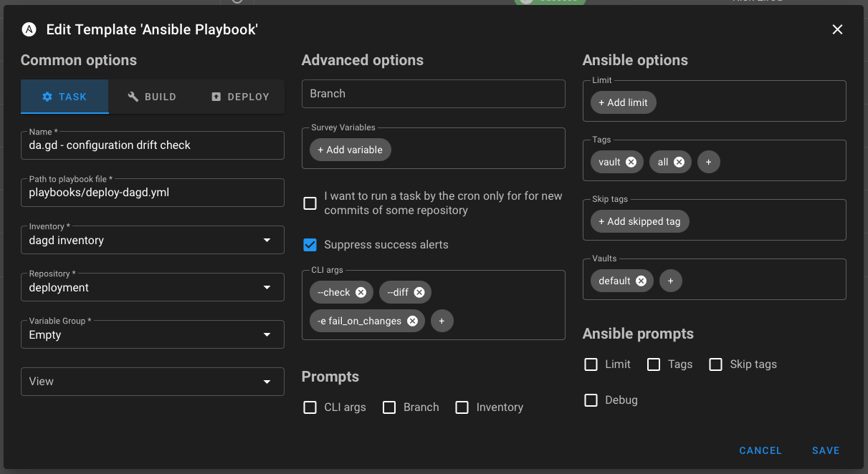
Task: Open the Inventory dropdown
Action: tap(153, 240)
